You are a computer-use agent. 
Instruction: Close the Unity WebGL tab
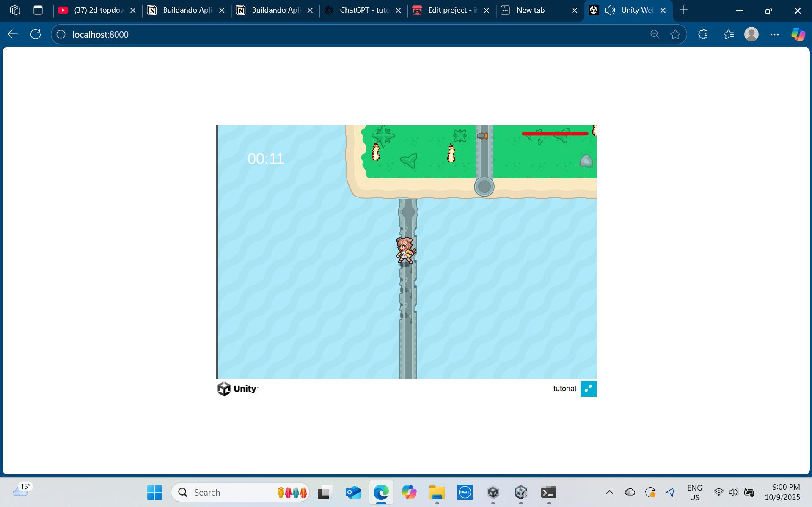click(663, 11)
